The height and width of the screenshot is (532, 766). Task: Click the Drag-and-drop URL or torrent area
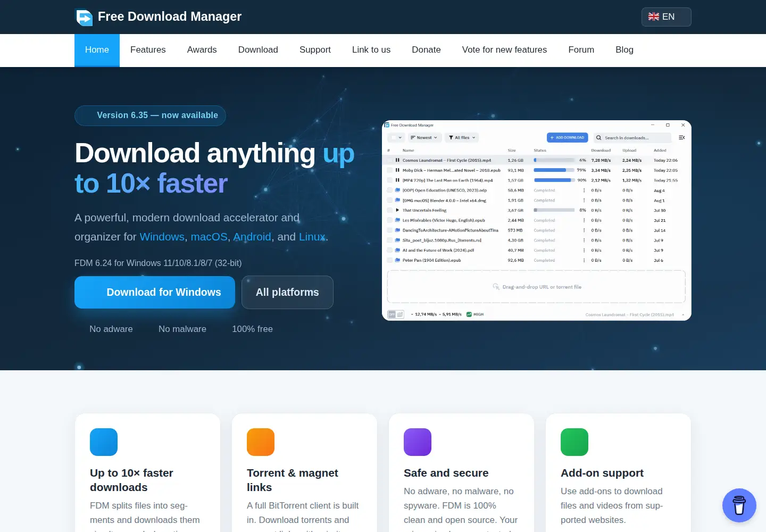[536, 287]
